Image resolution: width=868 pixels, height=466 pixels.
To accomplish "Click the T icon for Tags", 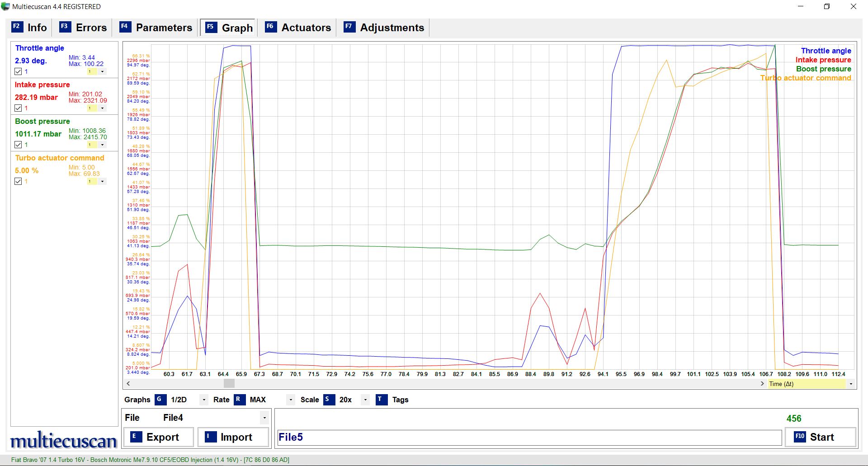I will (381, 400).
